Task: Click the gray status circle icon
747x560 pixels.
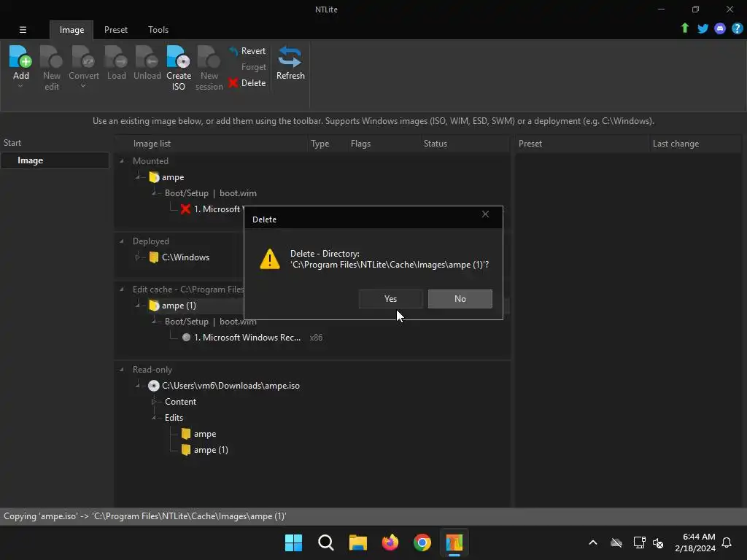Action: [186, 337]
